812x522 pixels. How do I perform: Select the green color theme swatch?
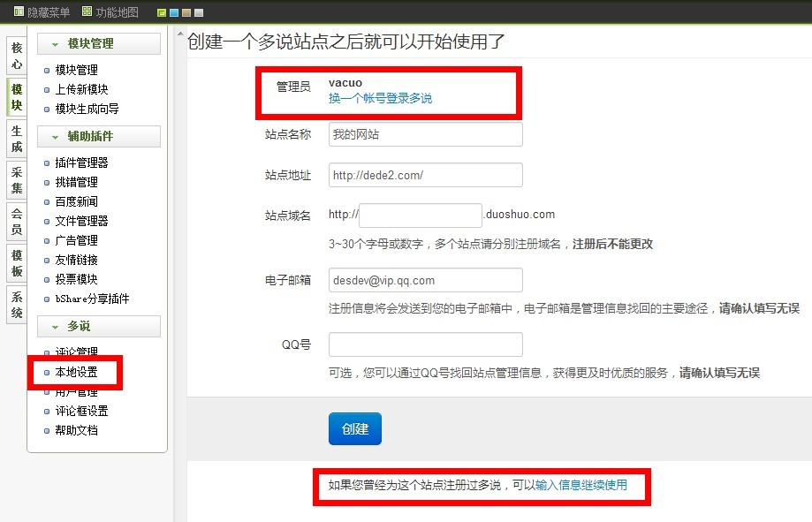162,12
